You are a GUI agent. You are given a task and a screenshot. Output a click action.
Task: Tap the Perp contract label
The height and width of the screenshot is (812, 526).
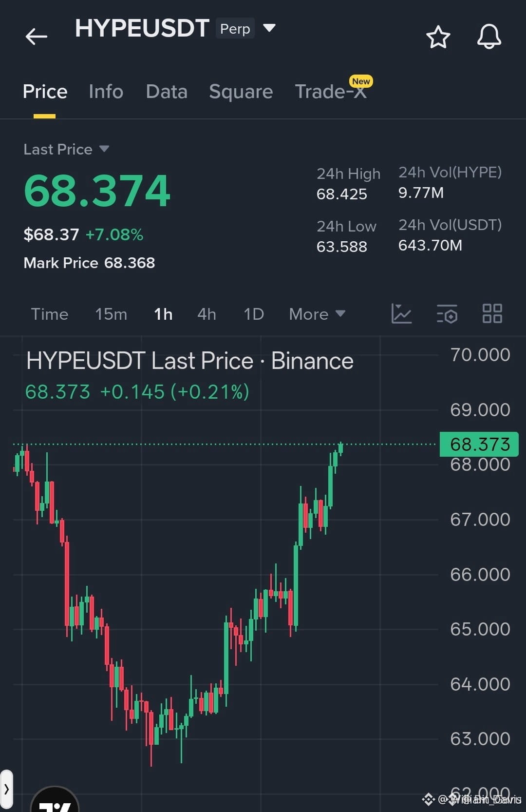235,29
